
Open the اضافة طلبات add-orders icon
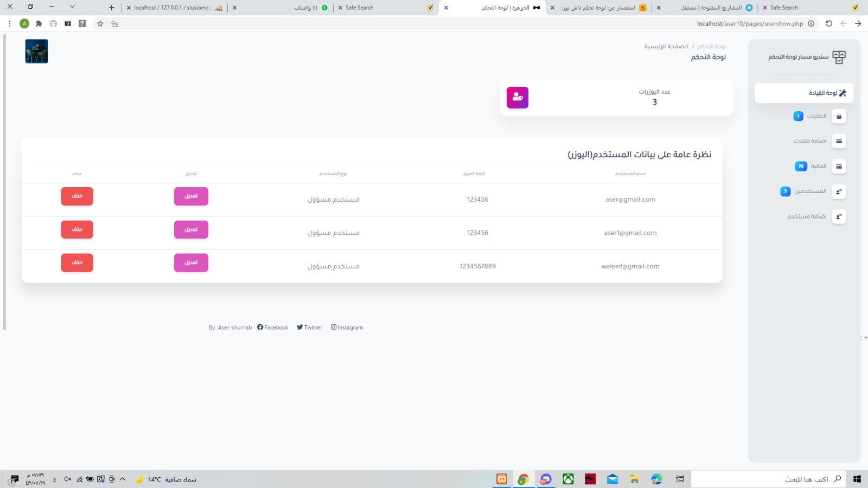(x=839, y=141)
